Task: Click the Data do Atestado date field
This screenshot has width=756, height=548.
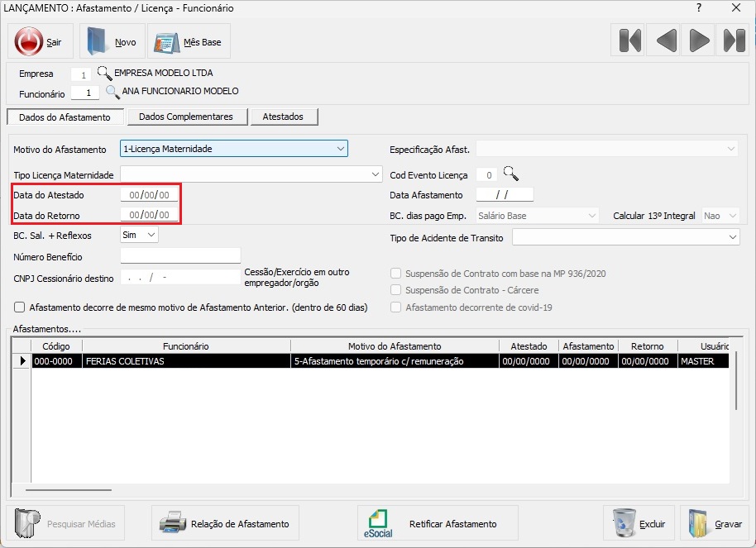Action: point(149,195)
